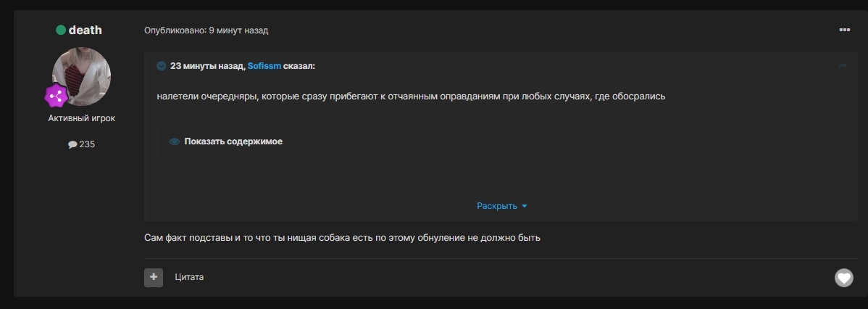
Task: Click the death user avatar image
Action: click(82, 75)
